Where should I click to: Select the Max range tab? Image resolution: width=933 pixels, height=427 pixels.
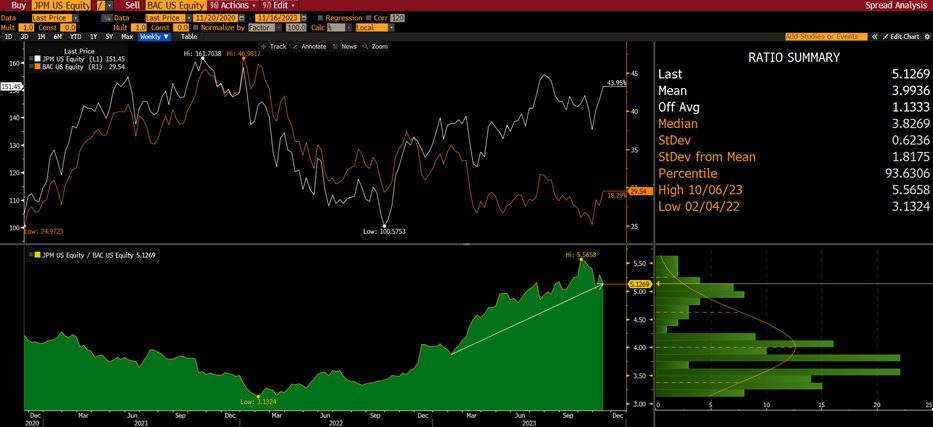click(x=127, y=37)
